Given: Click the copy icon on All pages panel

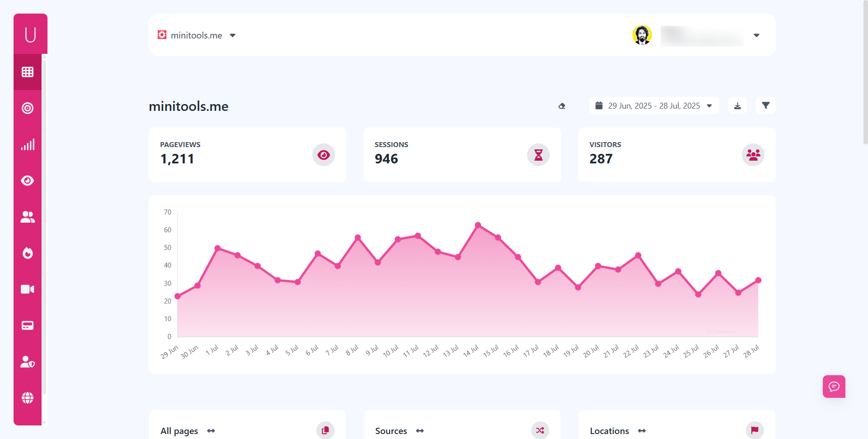Looking at the screenshot, I should 325,430.
